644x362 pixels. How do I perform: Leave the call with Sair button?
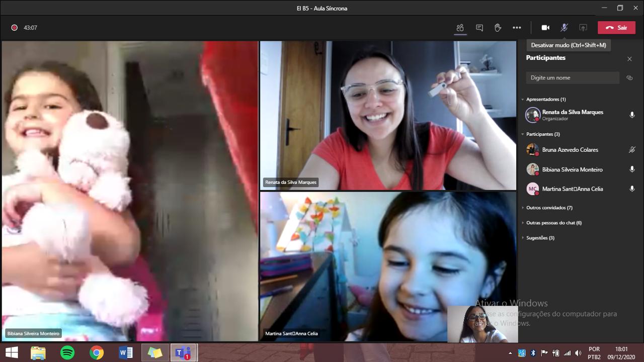point(616,28)
